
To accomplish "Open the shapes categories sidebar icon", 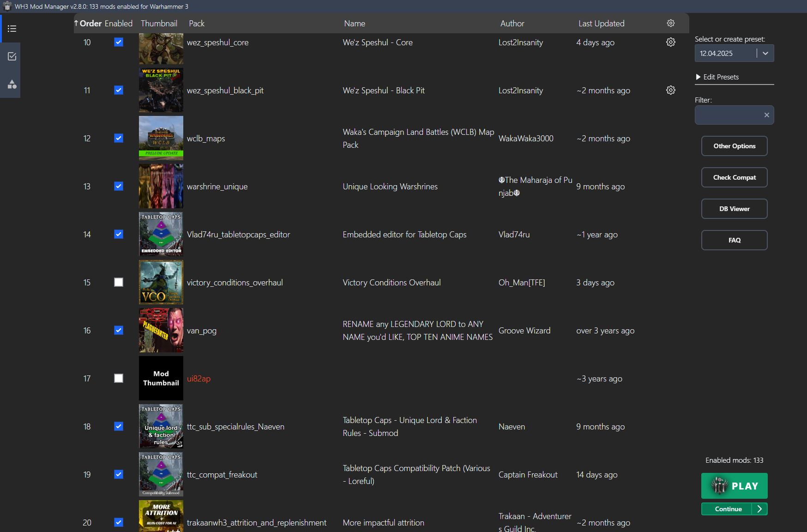I will click(x=12, y=84).
